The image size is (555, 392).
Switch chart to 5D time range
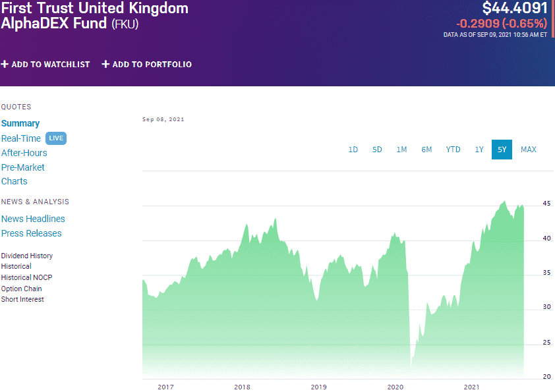377,150
